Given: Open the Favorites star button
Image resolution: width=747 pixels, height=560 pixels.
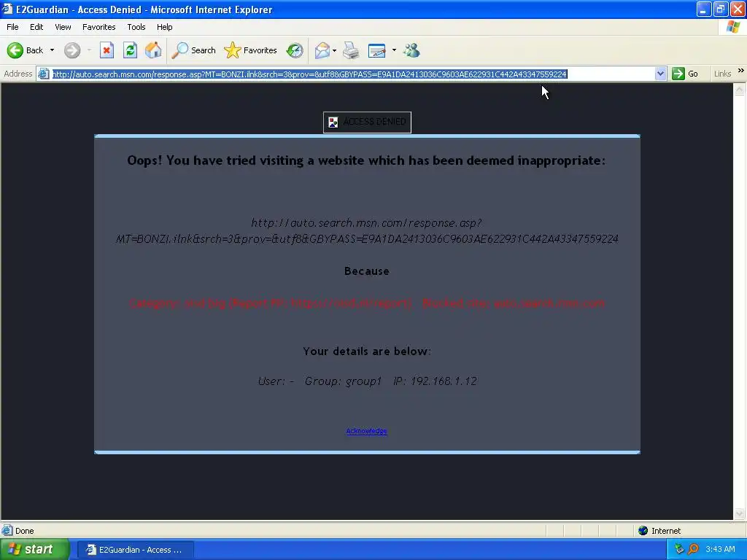Looking at the screenshot, I should tap(251, 50).
